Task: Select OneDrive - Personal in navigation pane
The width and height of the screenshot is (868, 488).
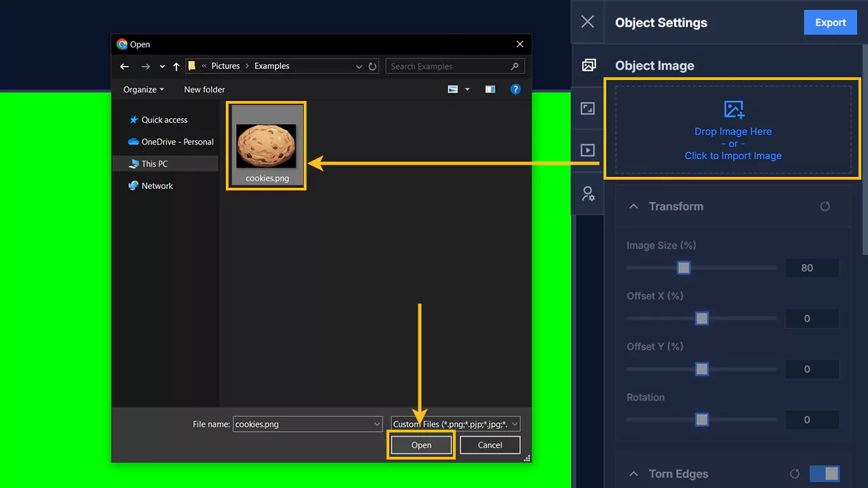Action: tap(170, 142)
